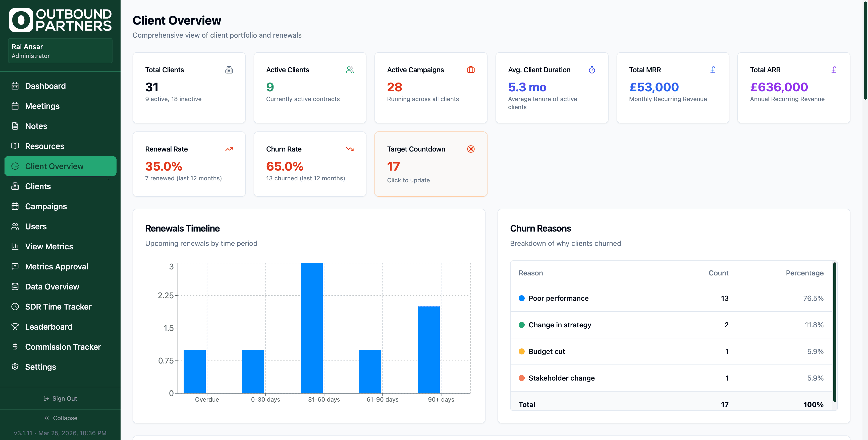The height and width of the screenshot is (440, 868).
Task: Sign out of the application
Action: 60,398
